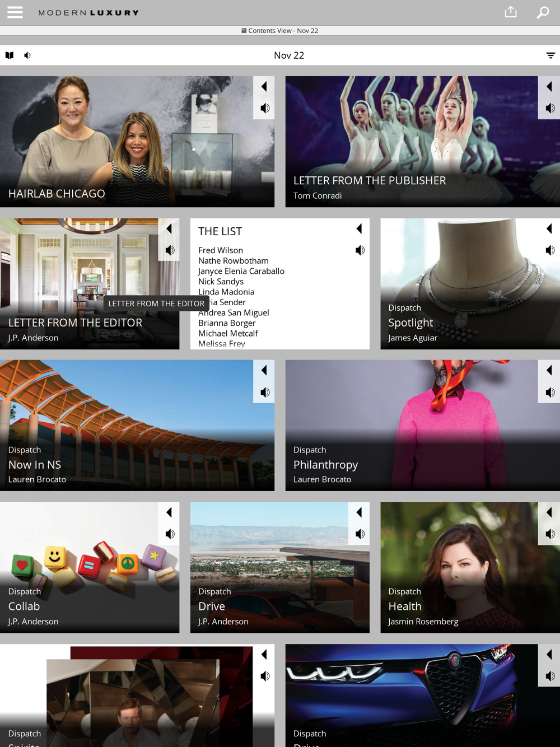Expand arrow on Health card
The height and width of the screenshot is (747, 560).
(549, 512)
